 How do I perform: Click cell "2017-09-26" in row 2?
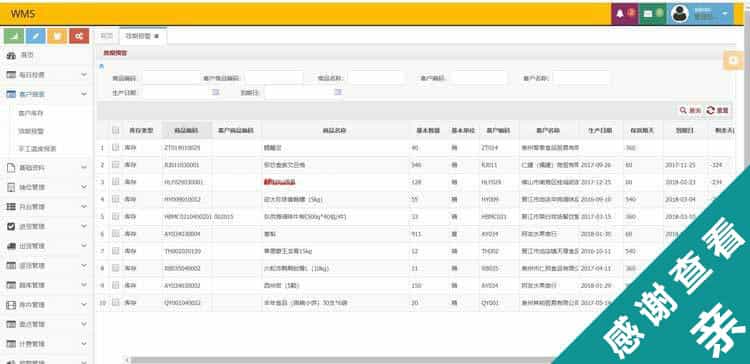(595, 165)
